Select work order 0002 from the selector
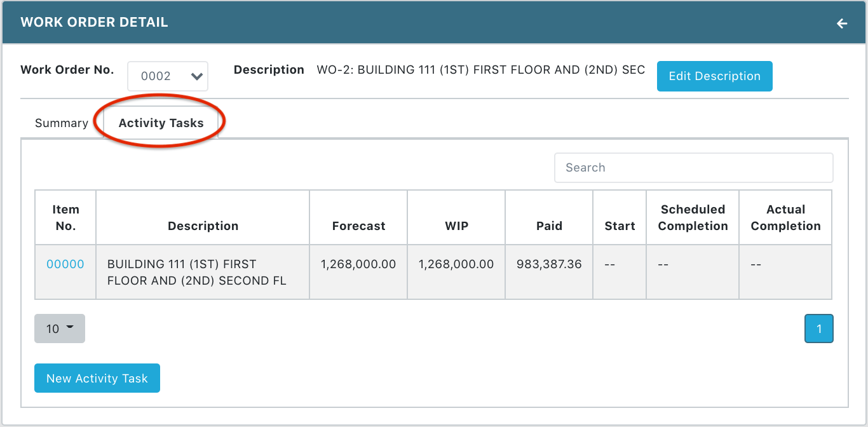The image size is (868, 427). click(168, 76)
